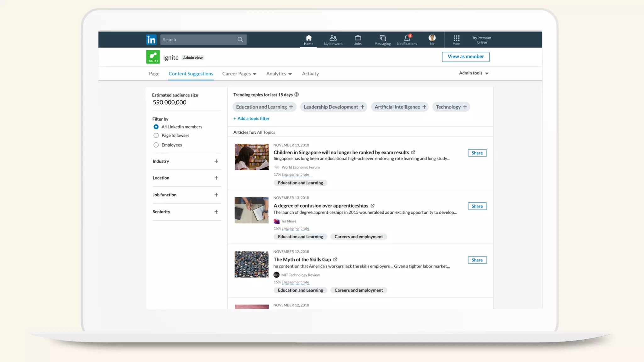Click the search magnifier icon

pos(240,40)
